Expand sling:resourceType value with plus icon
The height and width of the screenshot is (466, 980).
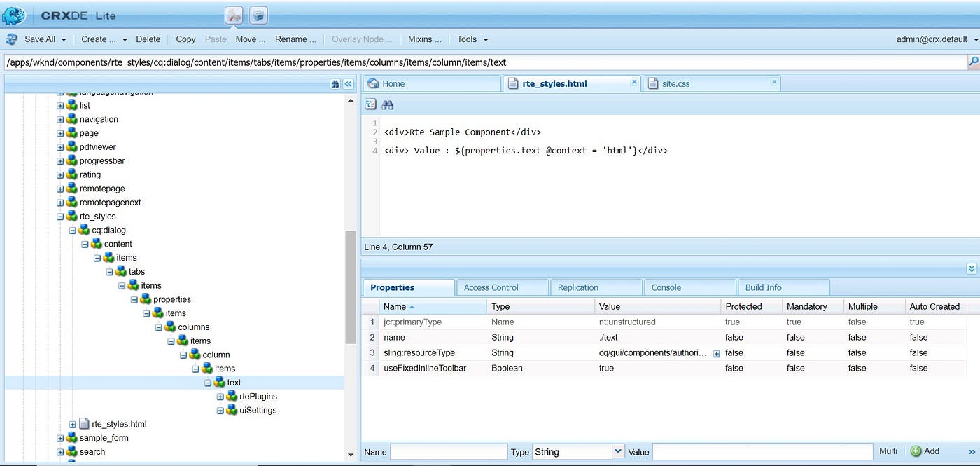pyautogui.click(x=716, y=354)
